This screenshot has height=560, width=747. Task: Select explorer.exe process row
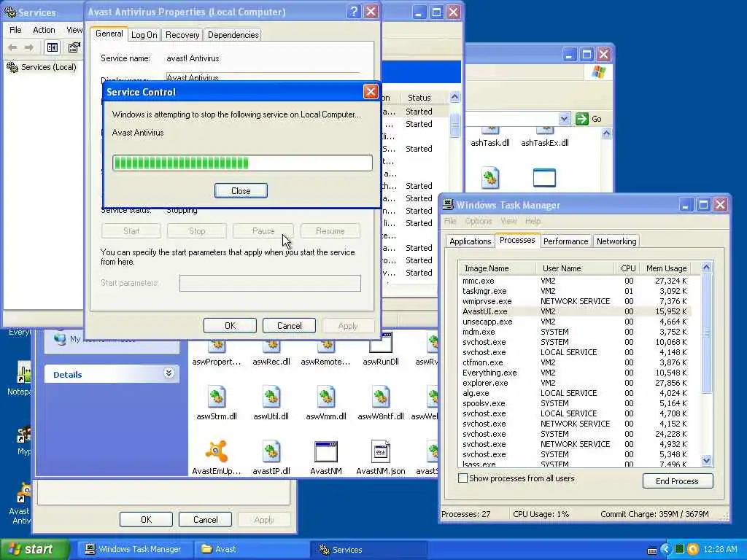(x=575, y=383)
